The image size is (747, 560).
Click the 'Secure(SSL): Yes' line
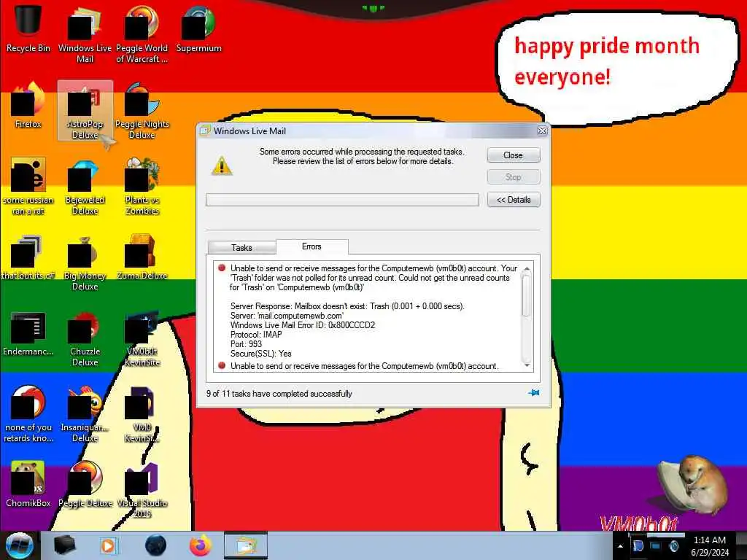(260, 354)
